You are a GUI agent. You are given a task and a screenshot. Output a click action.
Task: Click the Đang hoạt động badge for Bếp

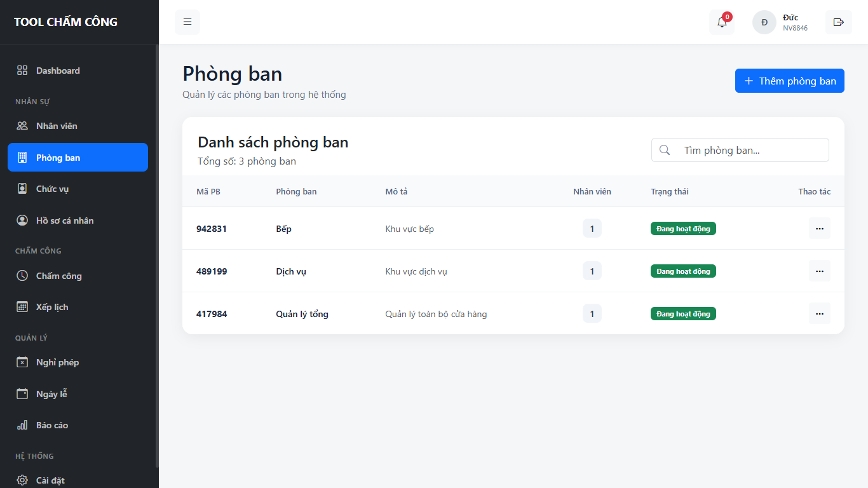click(x=683, y=229)
